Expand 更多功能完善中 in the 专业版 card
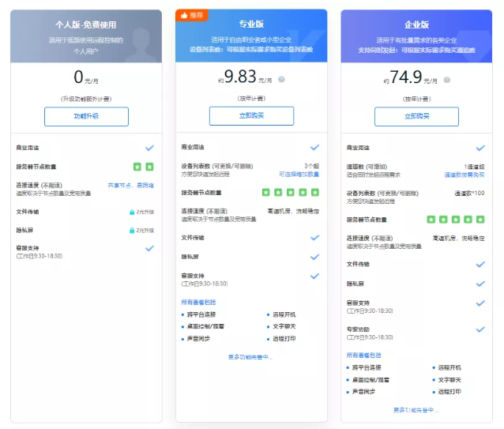This screenshot has width=504, height=429. (x=251, y=357)
